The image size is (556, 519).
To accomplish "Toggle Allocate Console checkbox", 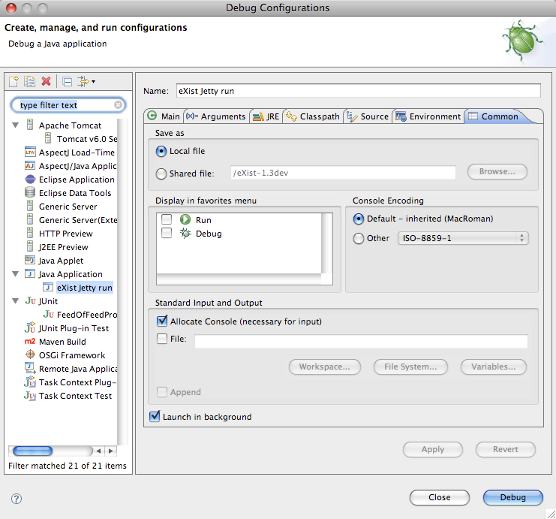I will (x=162, y=321).
